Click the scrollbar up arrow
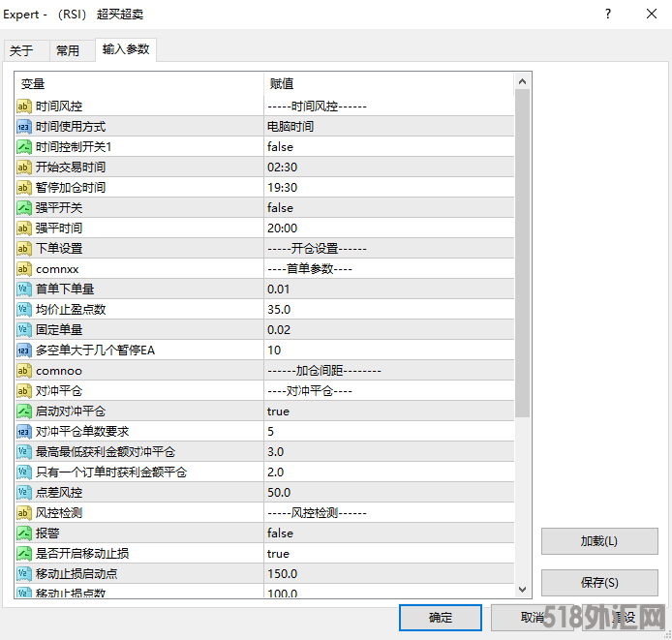 click(522, 81)
